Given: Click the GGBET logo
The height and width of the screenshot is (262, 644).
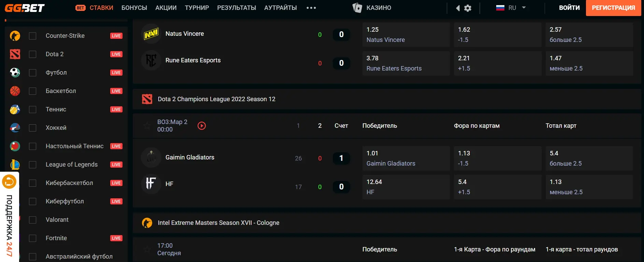Looking at the screenshot, I should click(25, 8).
